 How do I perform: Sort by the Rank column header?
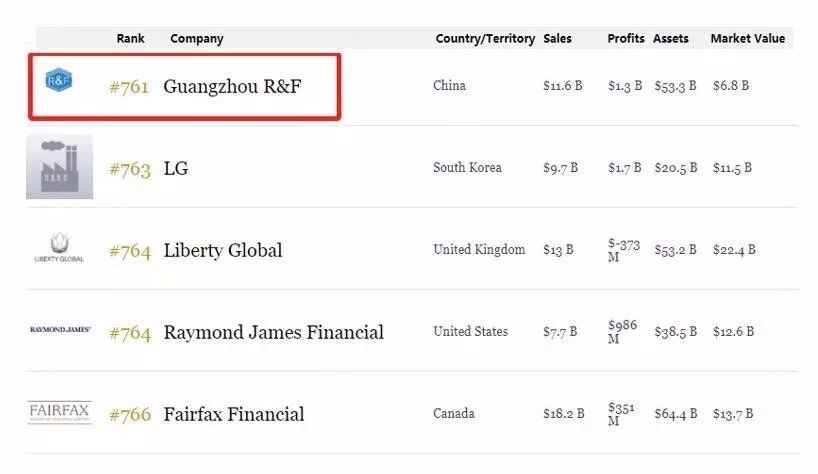[130, 39]
